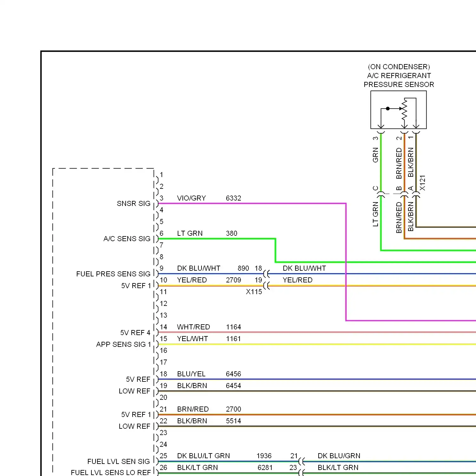476x476 pixels.
Task: Click "LT GRN" label beside circuit 380
Action: (190, 233)
